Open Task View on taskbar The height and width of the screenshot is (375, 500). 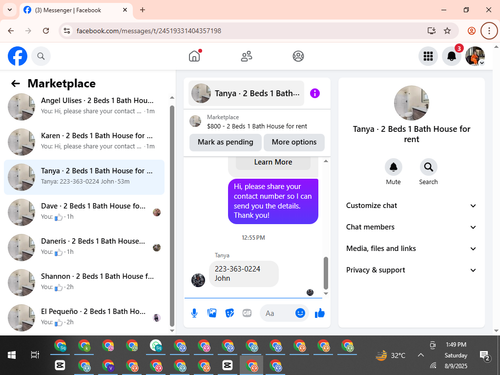point(35,355)
